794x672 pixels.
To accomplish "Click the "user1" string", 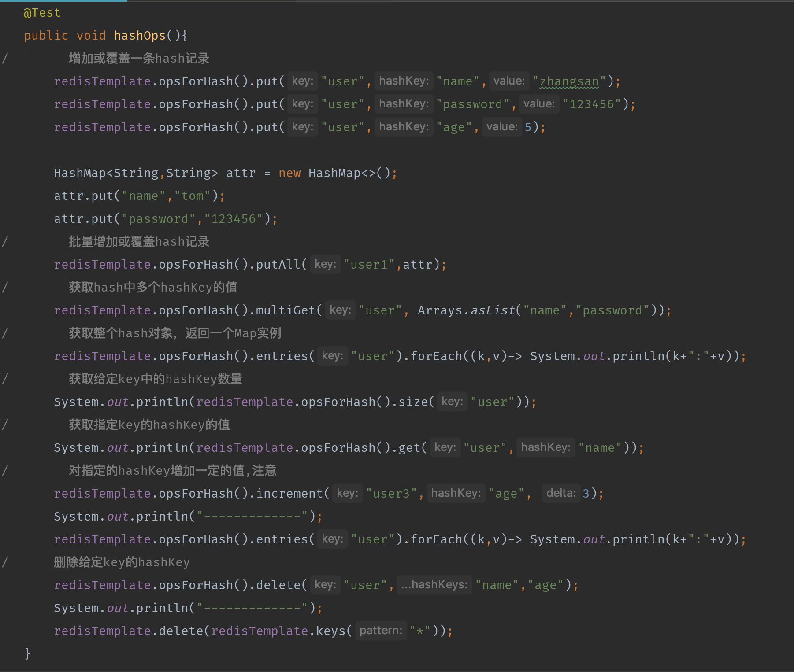I will (369, 265).
